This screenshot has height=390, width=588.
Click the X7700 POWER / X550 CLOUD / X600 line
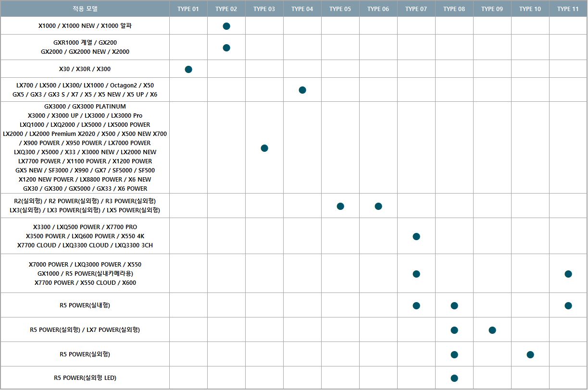pos(85,283)
